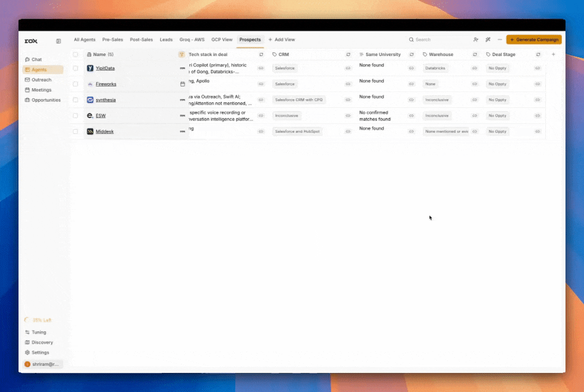Screen dimensions: 584x392
Task: Click the refresh icon beside the CRM column header
Action: 348,54
